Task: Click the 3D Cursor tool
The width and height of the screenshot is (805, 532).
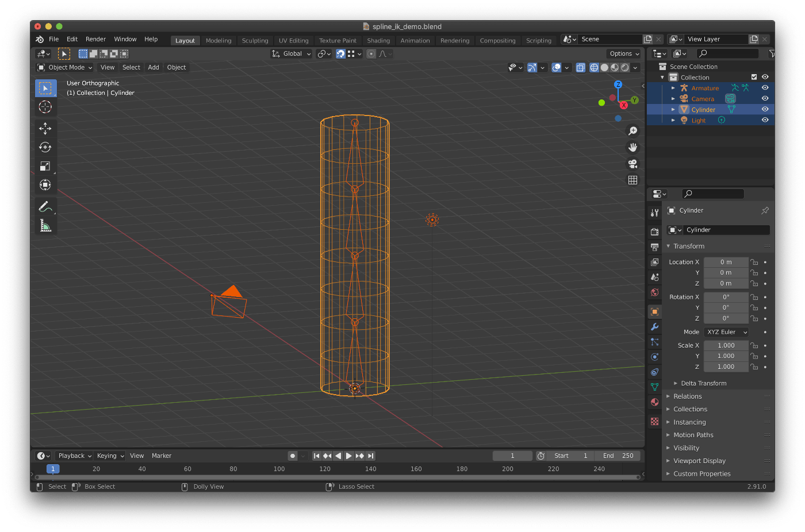Action: pyautogui.click(x=45, y=107)
